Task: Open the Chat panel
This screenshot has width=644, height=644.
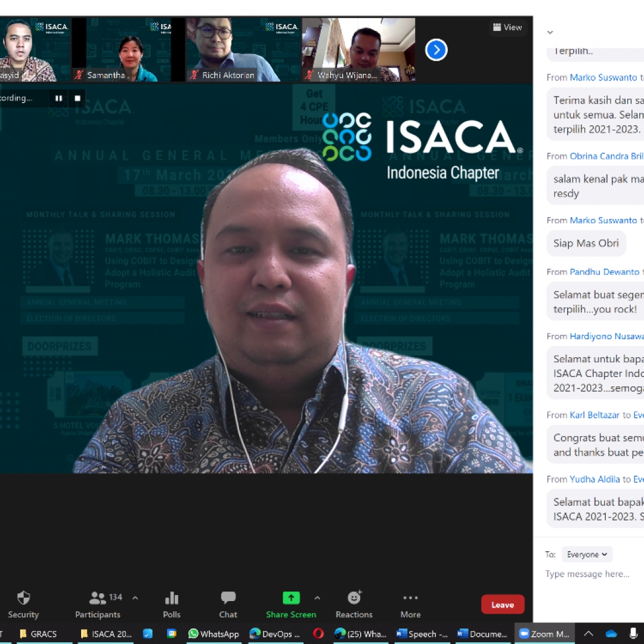Action: [x=228, y=604]
